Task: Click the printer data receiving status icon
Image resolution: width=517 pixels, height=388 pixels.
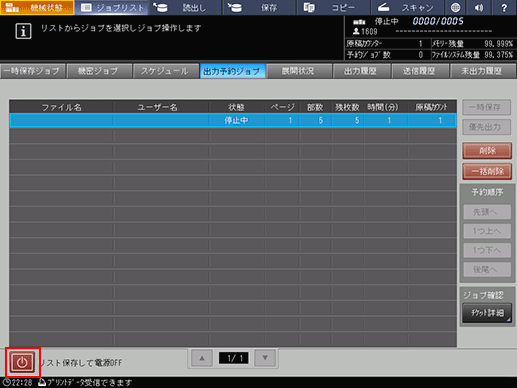Action: pos(42,382)
